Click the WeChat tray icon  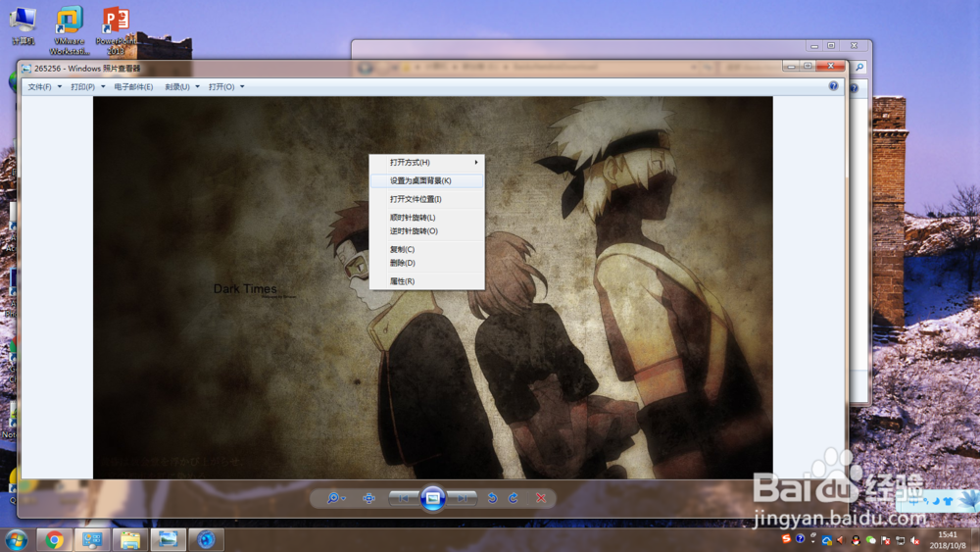tap(870, 541)
